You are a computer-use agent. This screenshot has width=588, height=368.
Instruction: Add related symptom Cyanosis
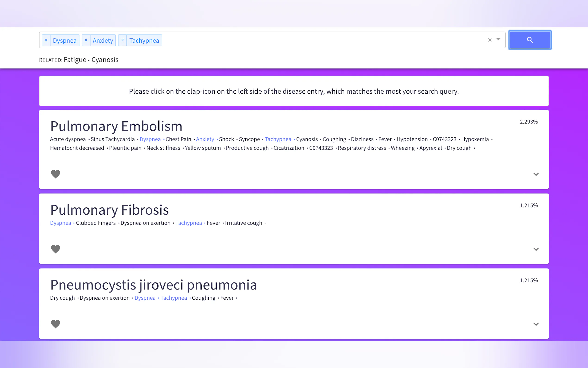(x=105, y=60)
